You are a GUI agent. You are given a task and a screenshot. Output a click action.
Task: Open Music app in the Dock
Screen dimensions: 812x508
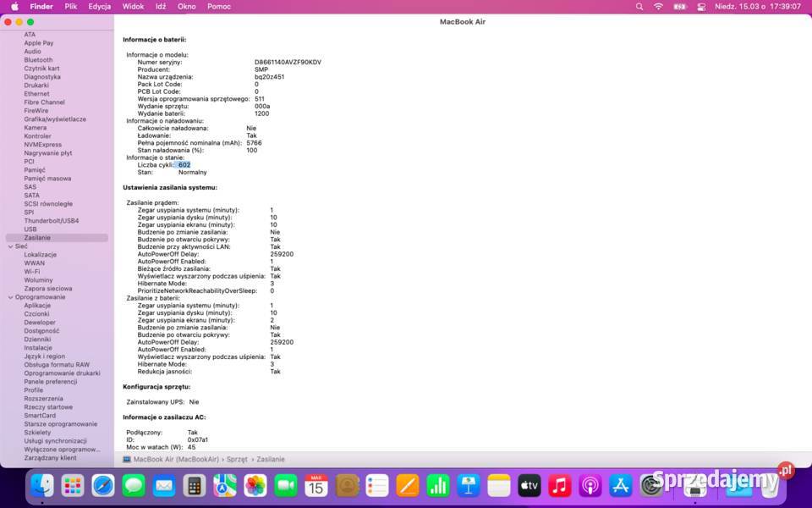(560, 486)
